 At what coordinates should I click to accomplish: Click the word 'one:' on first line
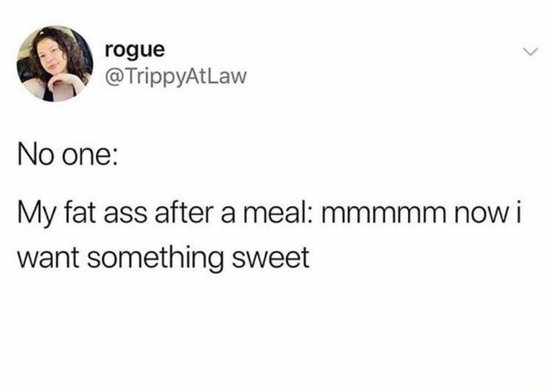point(90,157)
